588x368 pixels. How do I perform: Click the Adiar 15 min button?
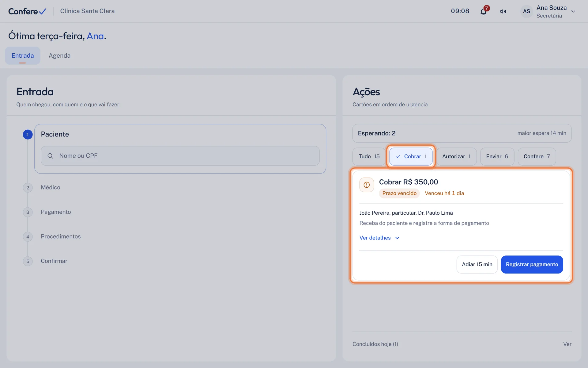click(x=477, y=264)
